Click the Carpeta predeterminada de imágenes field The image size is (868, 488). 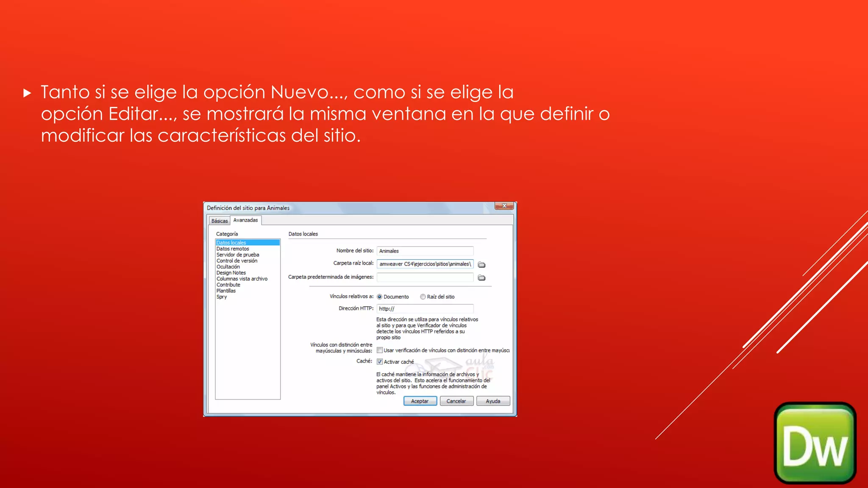[x=425, y=277]
